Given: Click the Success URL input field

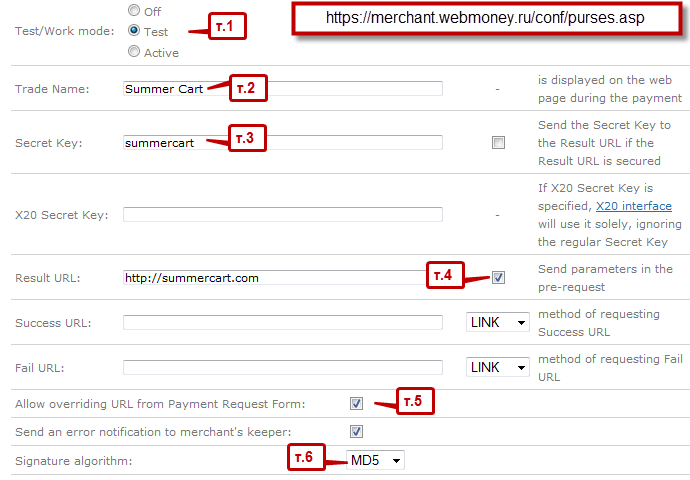Looking at the screenshot, I should point(282,322).
